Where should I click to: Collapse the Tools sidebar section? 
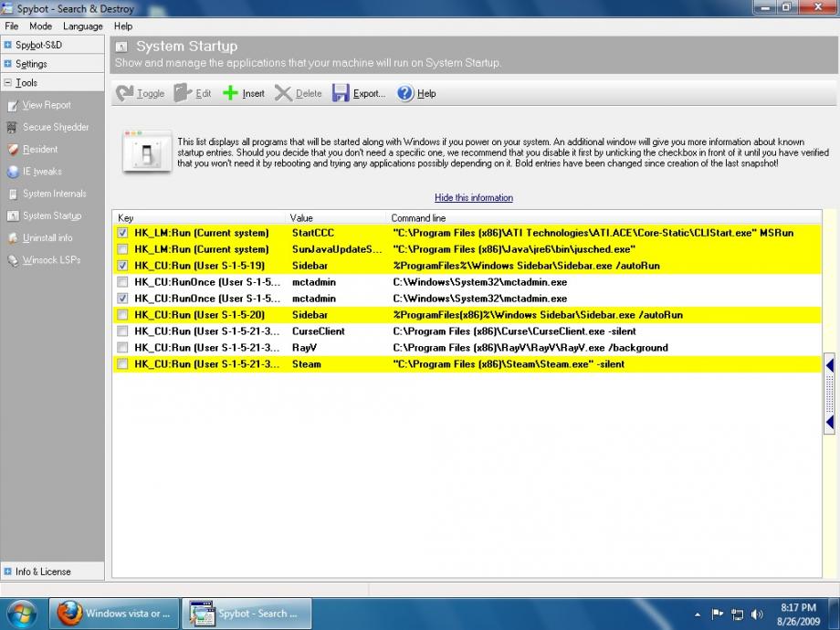pyautogui.click(x=7, y=82)
